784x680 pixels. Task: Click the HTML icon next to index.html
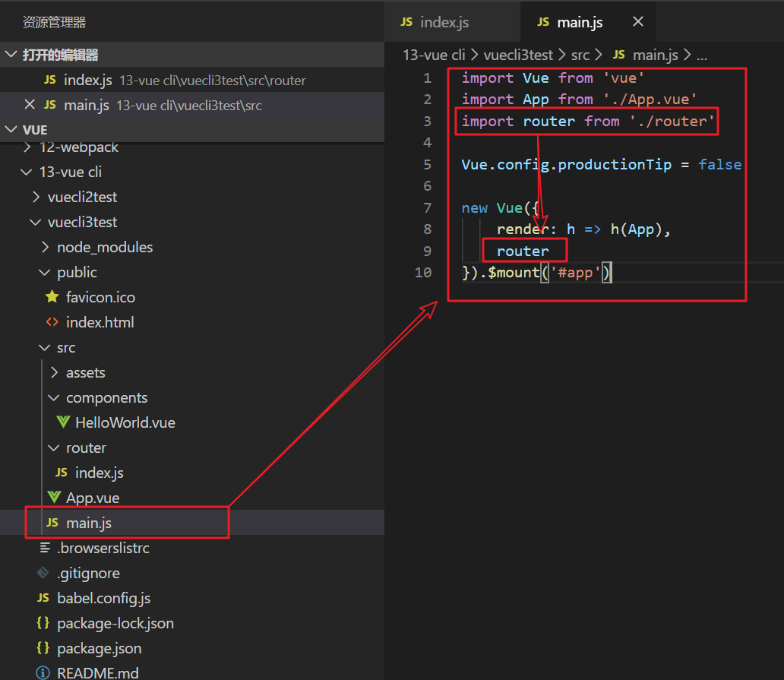(x=52, y=322)
